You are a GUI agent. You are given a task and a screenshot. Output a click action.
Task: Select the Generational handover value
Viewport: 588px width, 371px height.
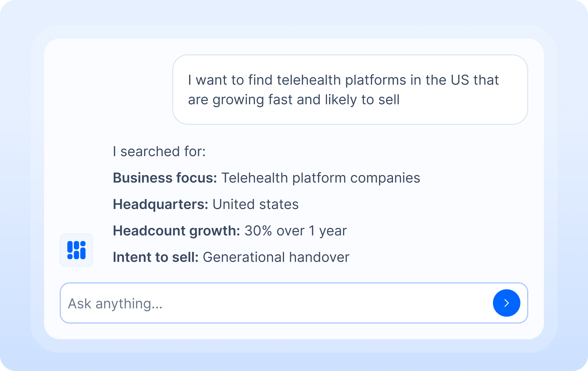[x=276, y=257]
